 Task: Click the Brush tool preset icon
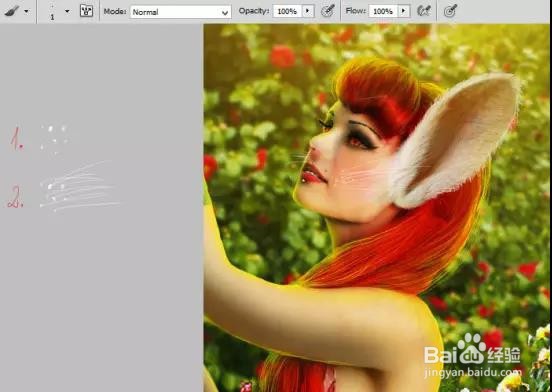[11, 11]
